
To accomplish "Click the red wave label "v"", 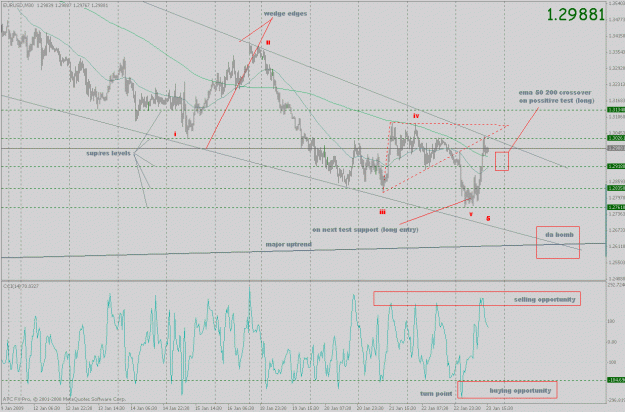I will pos(471,214).
